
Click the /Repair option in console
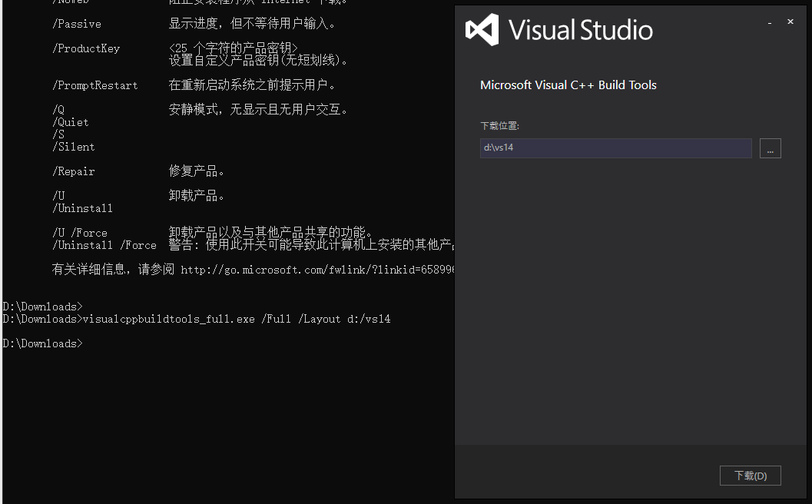pyautogui.click(x=74, y=171)
